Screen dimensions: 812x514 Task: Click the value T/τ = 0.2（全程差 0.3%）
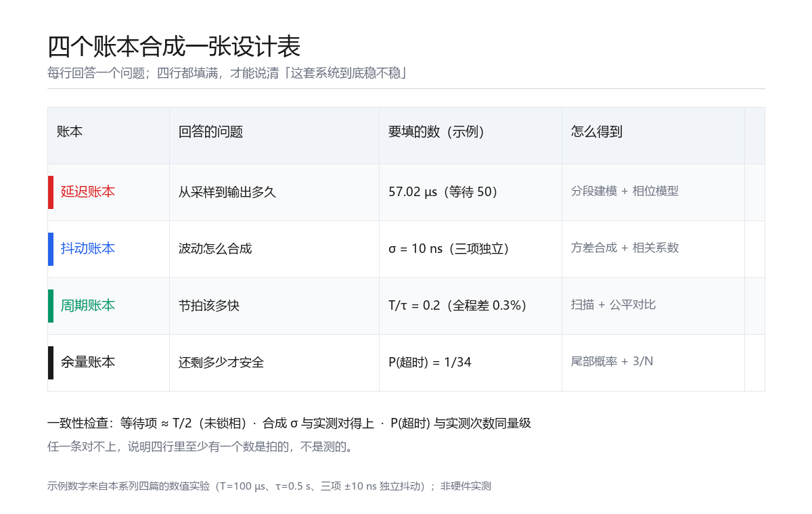[457, 306]
